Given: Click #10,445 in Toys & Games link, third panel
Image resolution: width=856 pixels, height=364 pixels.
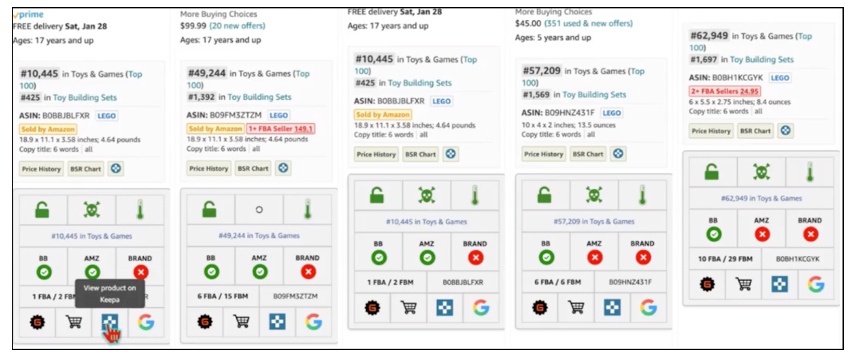Looking at the screenshot, I should (x=426, y=222).
